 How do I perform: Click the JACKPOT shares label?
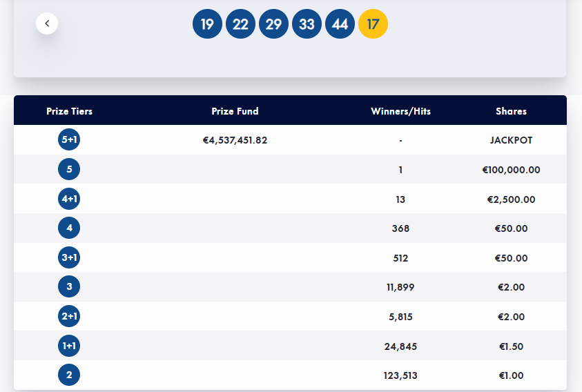tap(511, 140)
